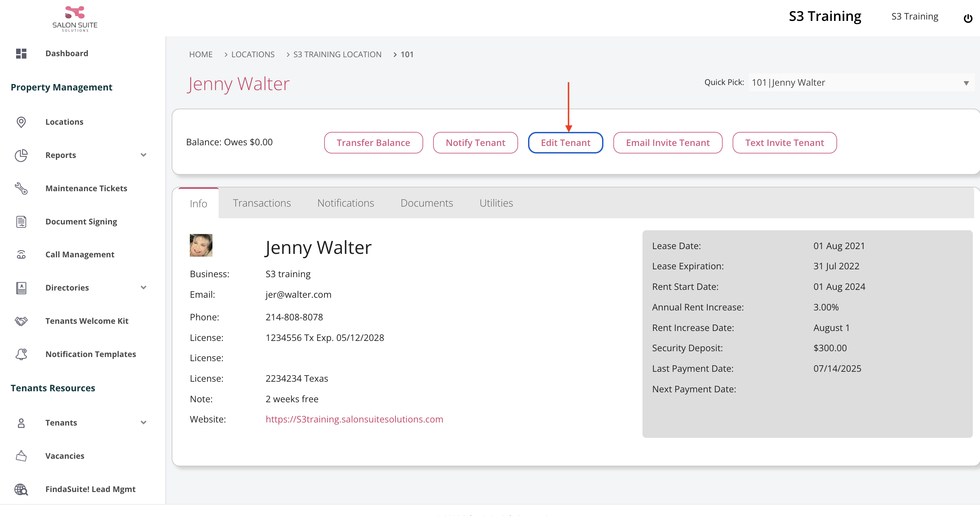
Task: Go to LOCATIONS in the breadcrumb
Action: [253, 54]
